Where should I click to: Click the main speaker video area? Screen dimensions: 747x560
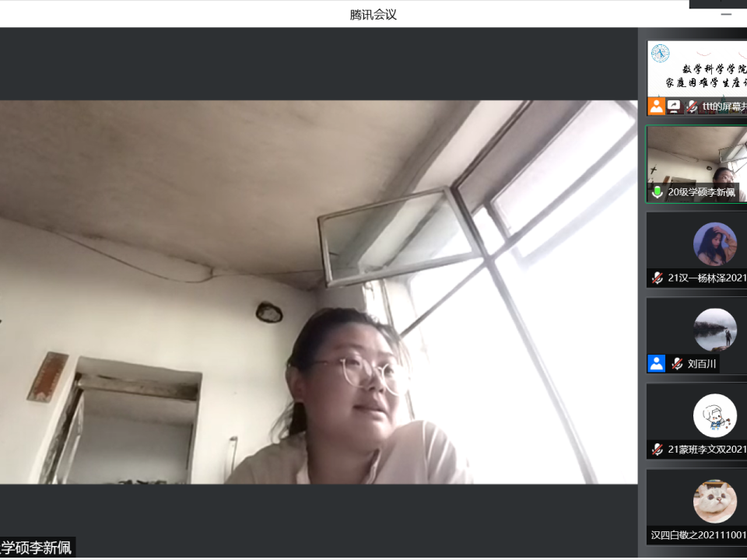click(x=318, y=292)
